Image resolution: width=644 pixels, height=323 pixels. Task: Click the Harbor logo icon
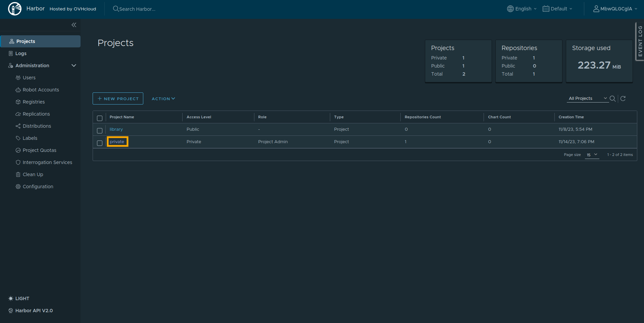point(15,9)
